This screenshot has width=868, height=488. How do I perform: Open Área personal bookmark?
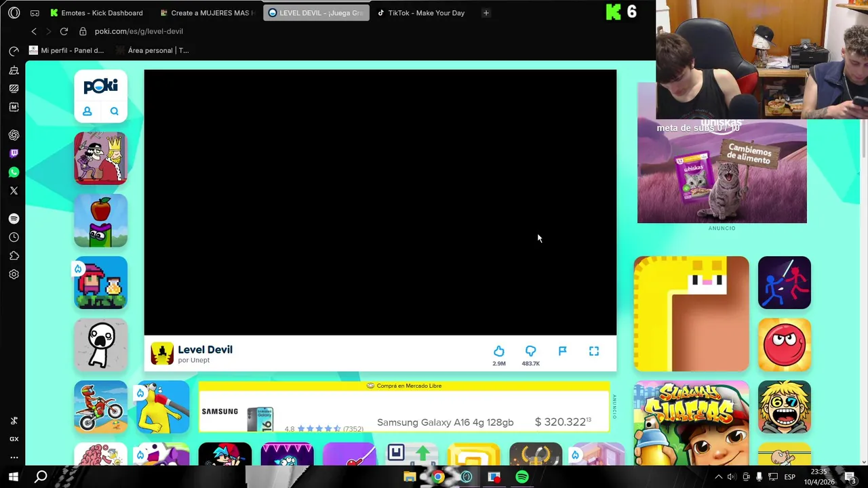(153, 50)
